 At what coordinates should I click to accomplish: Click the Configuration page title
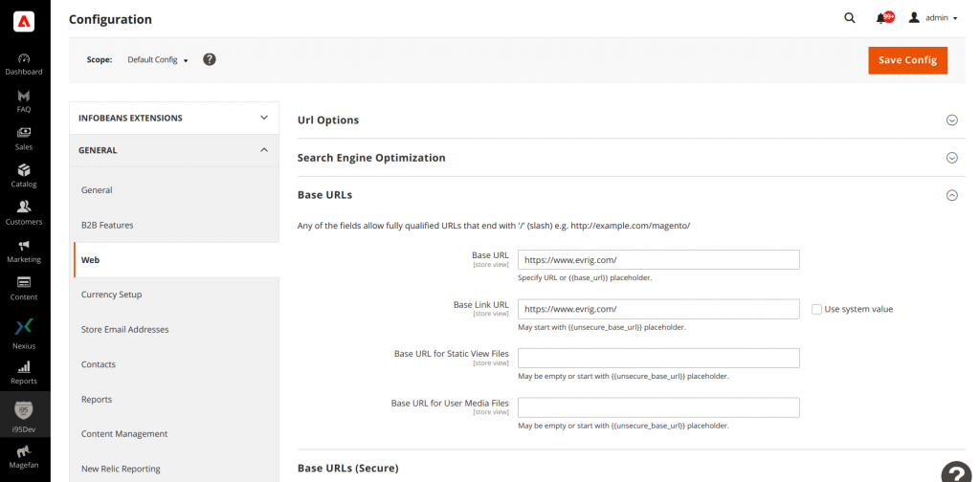point(110,19)
